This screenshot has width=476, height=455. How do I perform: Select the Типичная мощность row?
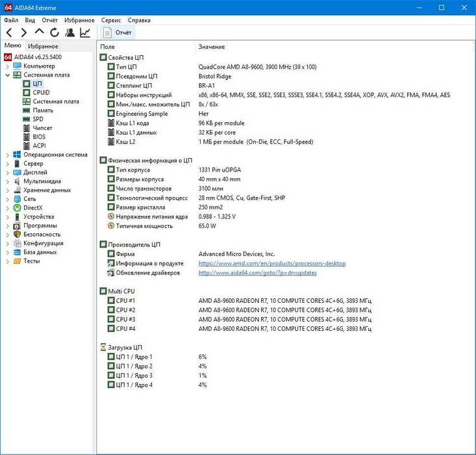coord(284,226)
